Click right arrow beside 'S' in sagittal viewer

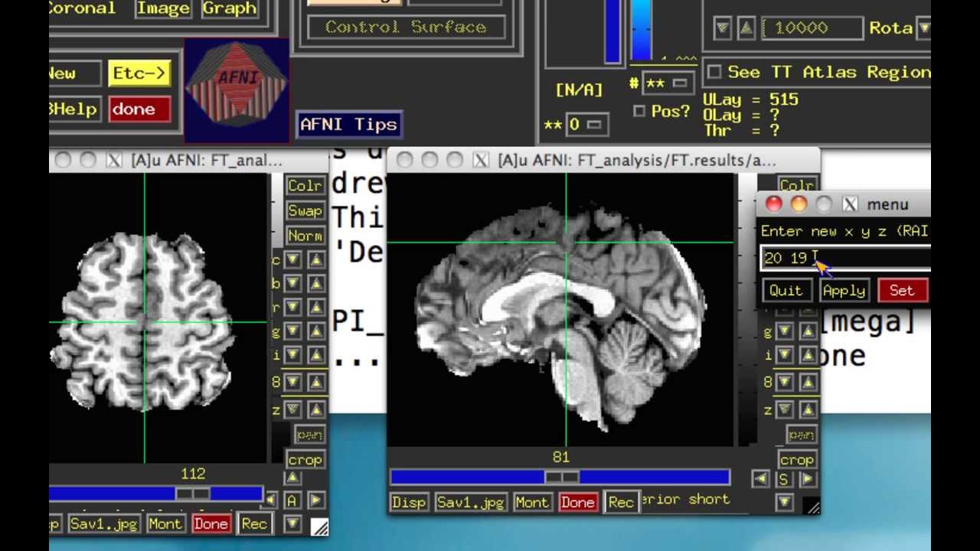(807, 479)
